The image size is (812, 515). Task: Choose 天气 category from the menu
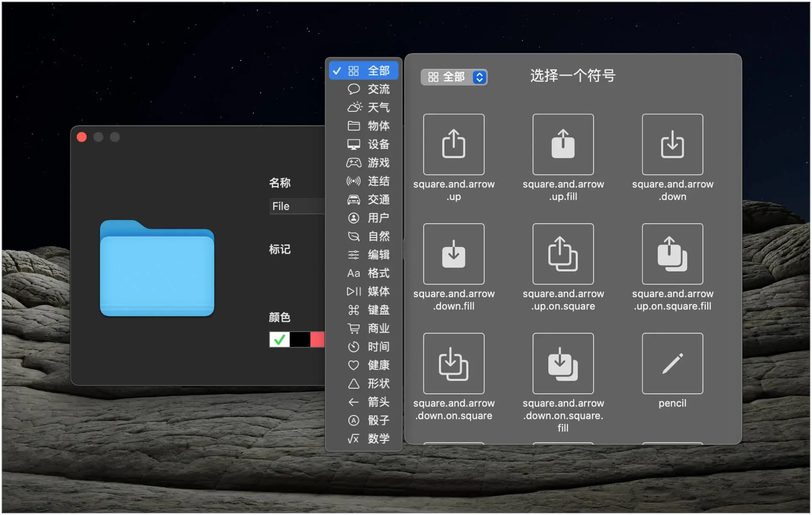tap(364, 108)
